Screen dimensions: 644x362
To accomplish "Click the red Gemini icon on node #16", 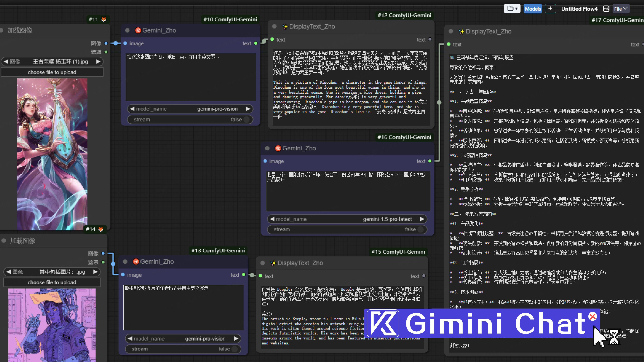I will coord(278,148).
